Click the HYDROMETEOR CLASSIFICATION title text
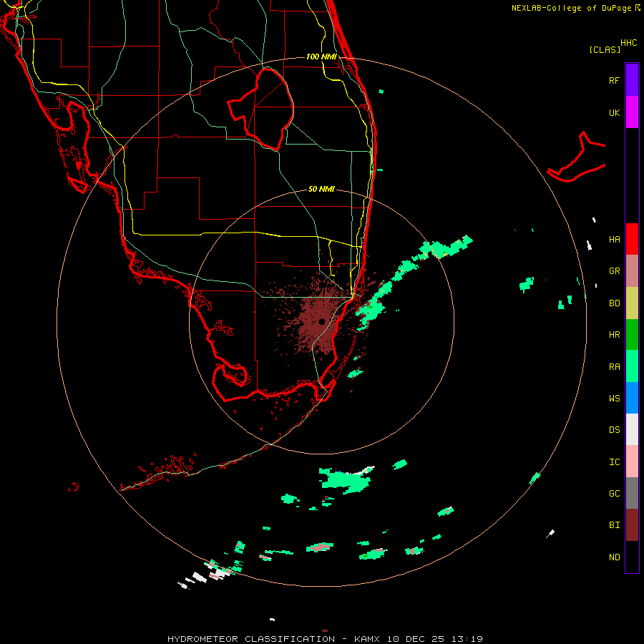644x644 pixels. coord(251,639)
